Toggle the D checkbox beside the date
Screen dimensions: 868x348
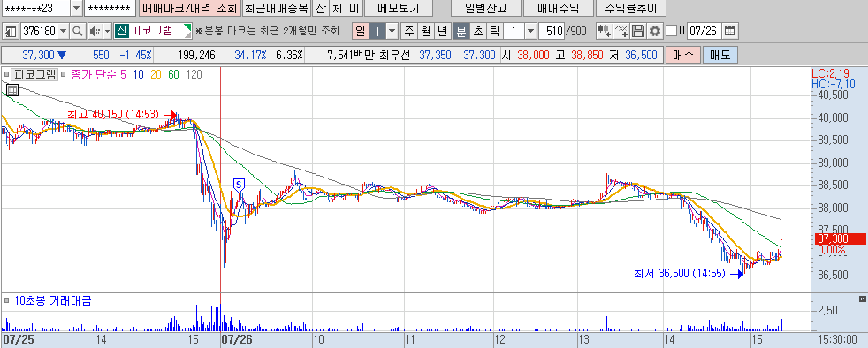coord(671,31)
